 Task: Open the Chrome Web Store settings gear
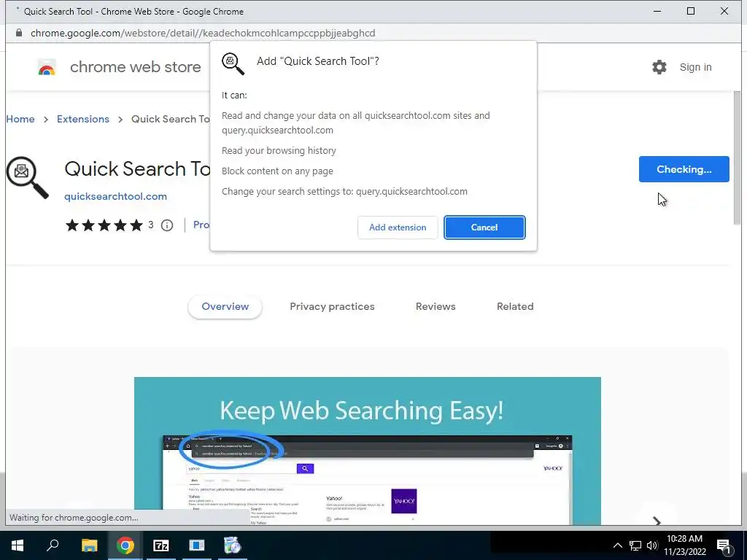659,67
